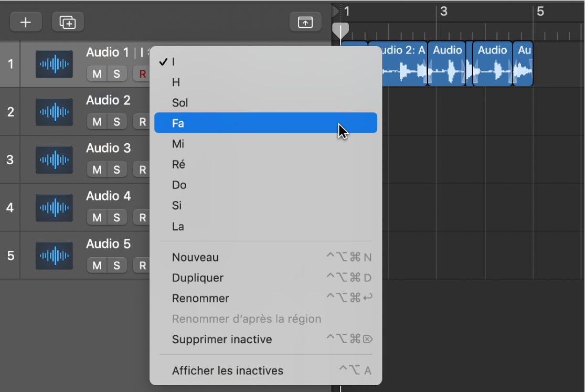585x392 pixels.
Task: Click the capture recording arrow icon
Action: pos(306,22)
